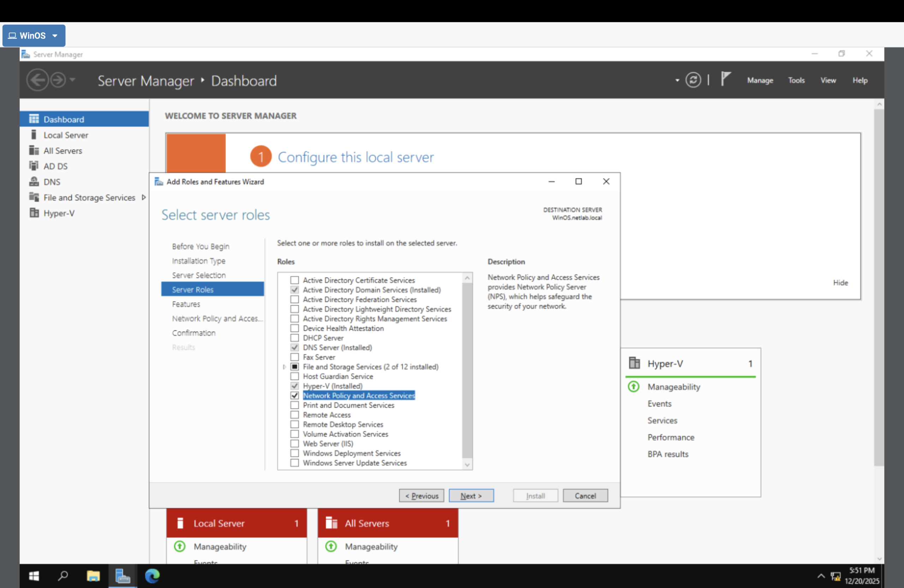
Task: Open DNS in the sidebar
Action: point(52,182)
